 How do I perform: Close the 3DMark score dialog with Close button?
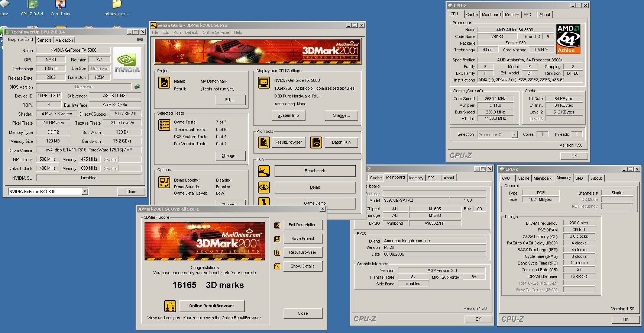tap(303, 313)
